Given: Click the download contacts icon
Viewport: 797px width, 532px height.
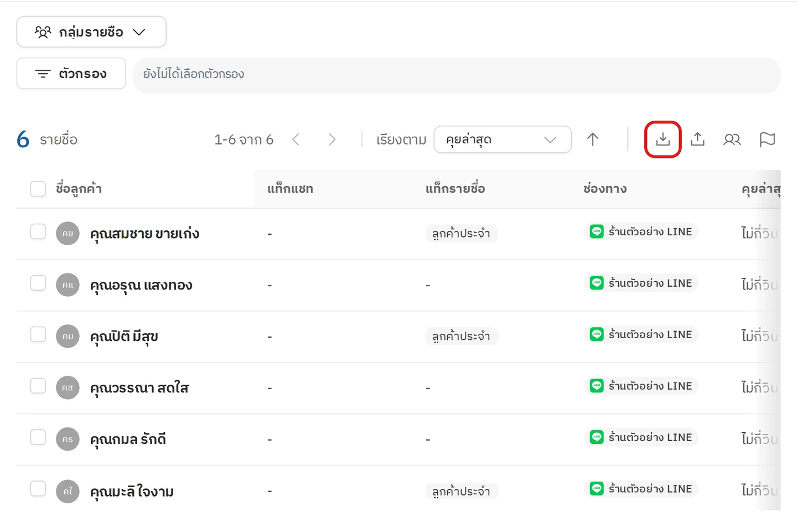Looking at the screenshot, I should point(663,140).
